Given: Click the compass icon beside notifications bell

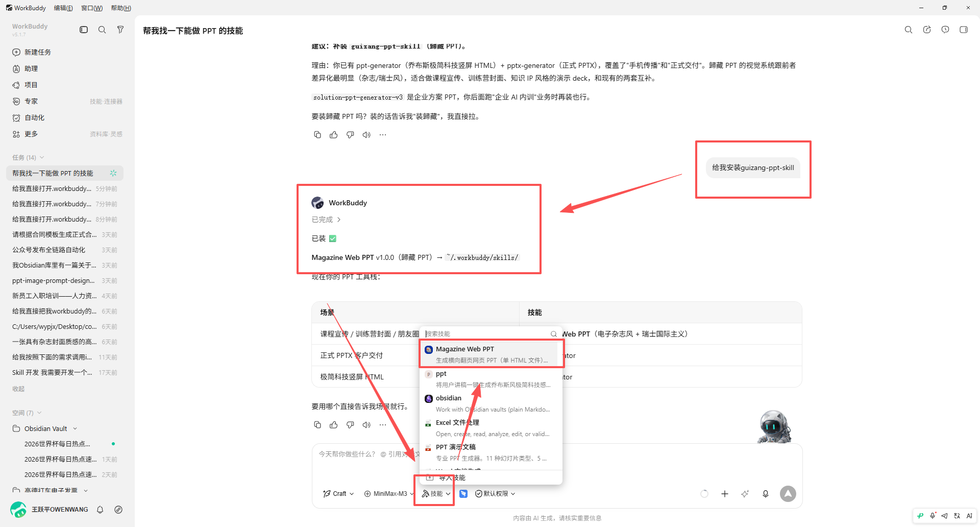Looking at the screenshot, I should 118,510.
